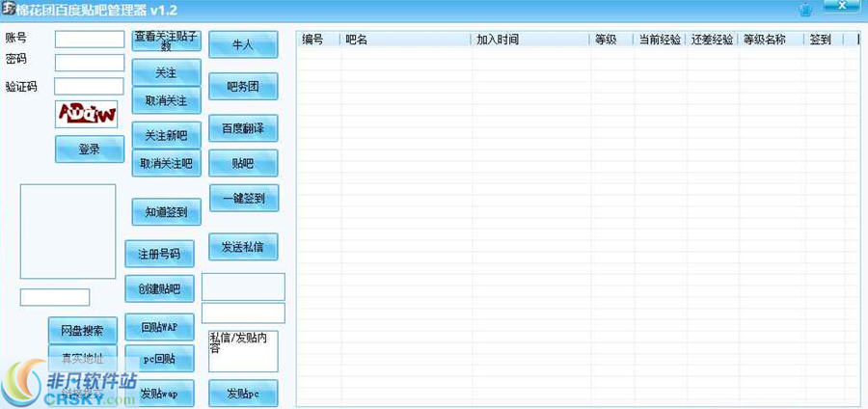Screen dimensions: 868x409
Task: Run 一键签到 sign-in
Action: coord(244,198)
